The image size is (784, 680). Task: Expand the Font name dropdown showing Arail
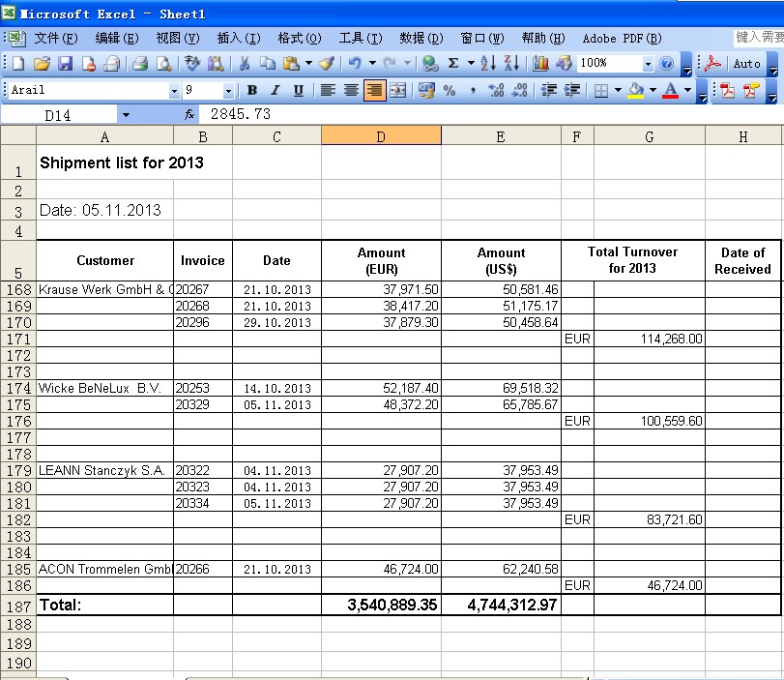[174, 91]
